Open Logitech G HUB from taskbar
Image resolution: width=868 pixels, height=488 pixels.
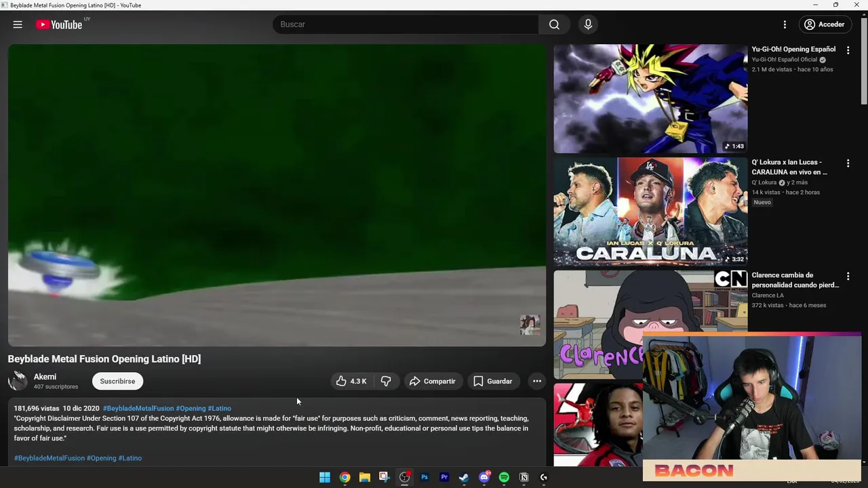(x=544, y=477)
